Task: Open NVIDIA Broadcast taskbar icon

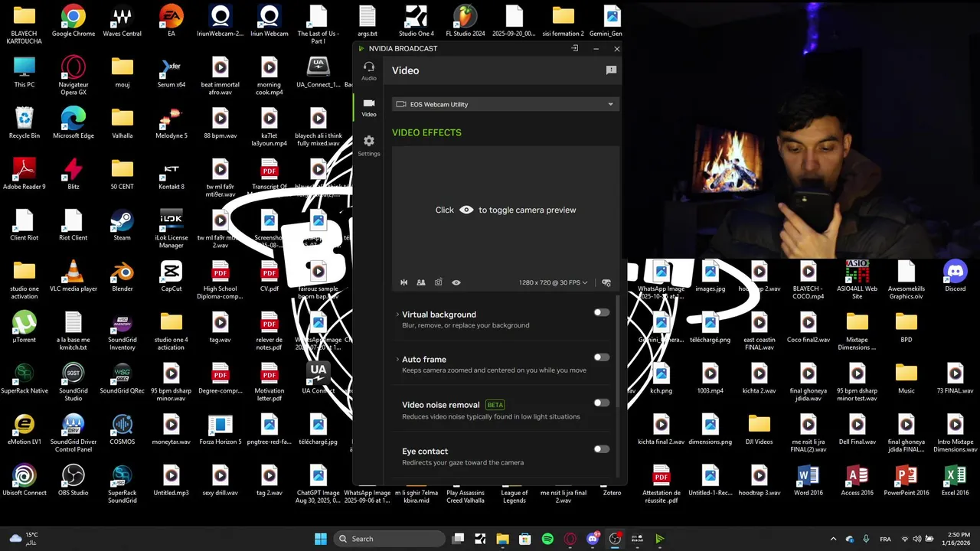Action: click(x=659, y=539)
